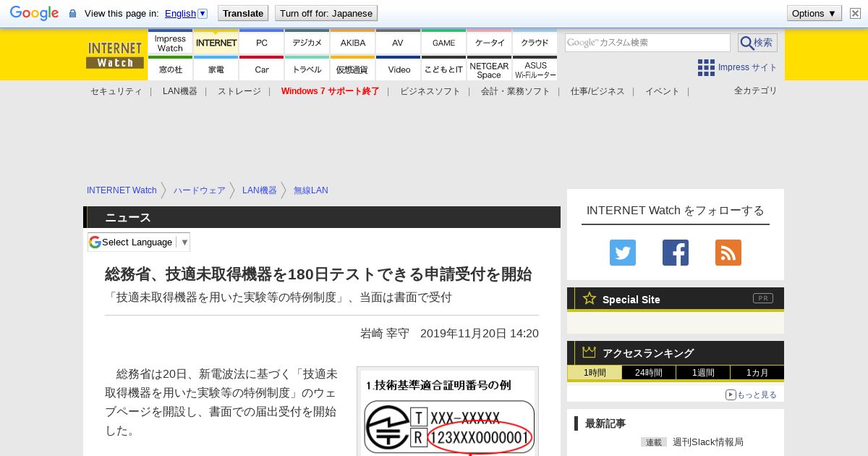Open the 窓の杜 tab
The image size is (868, 456).
click(170, 69)
